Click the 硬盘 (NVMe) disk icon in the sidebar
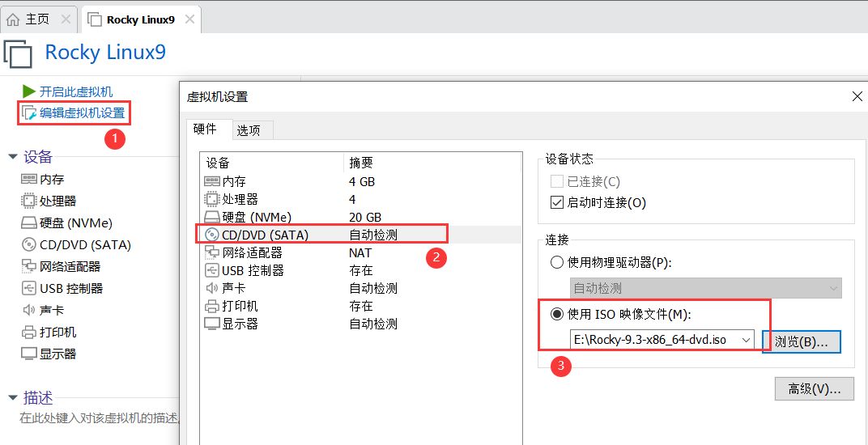Viewport: 868px width, 445px height. pos(29,223)
